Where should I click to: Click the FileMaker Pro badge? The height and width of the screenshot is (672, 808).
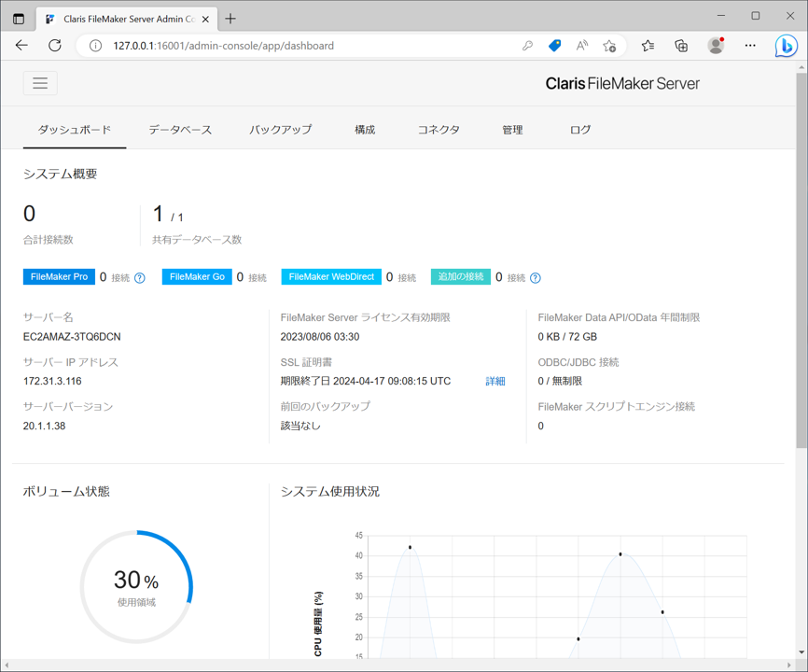tap(60, 277)
